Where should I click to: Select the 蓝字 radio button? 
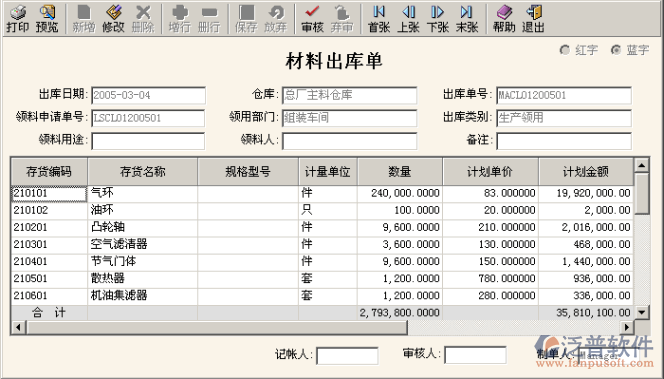616,50
